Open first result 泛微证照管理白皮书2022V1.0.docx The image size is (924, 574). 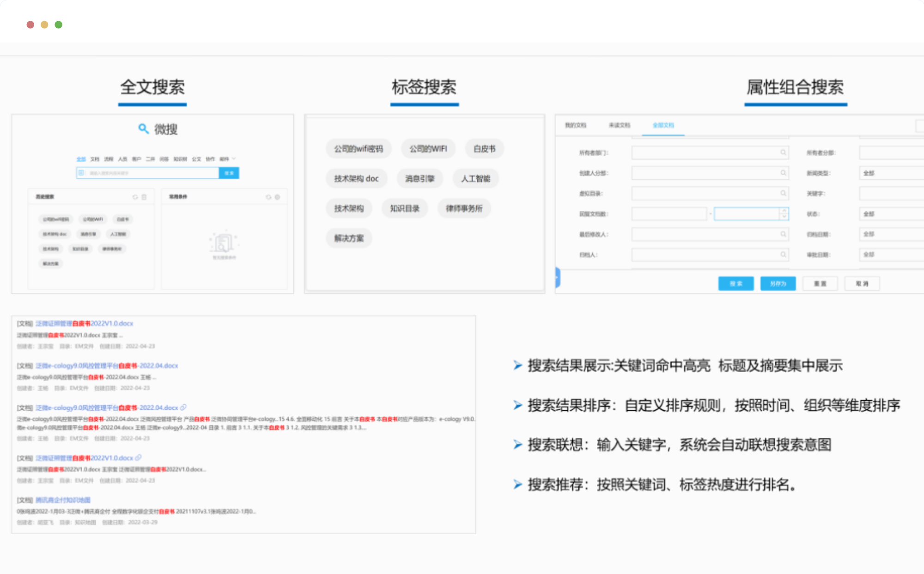tap(85, 324)
